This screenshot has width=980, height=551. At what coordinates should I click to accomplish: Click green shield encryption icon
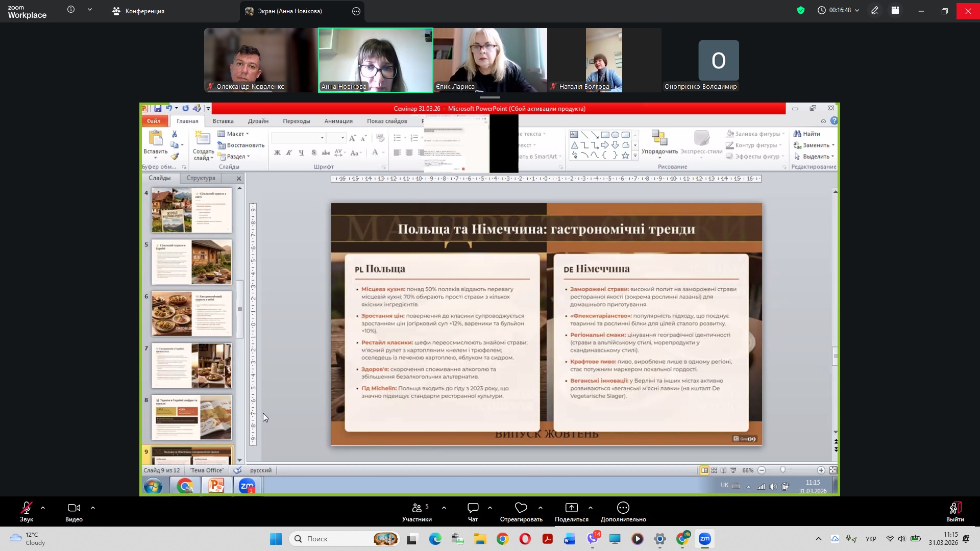click(800, 11)
